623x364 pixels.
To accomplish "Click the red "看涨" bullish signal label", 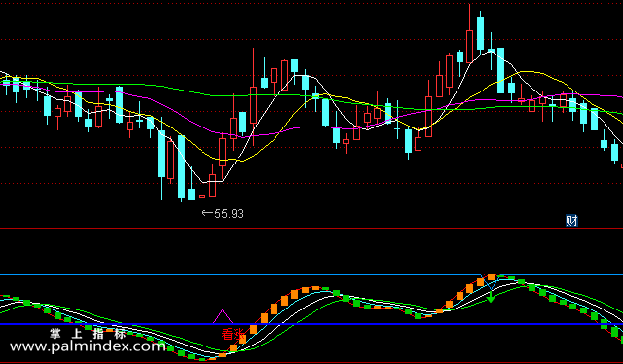I will point(234,334).
